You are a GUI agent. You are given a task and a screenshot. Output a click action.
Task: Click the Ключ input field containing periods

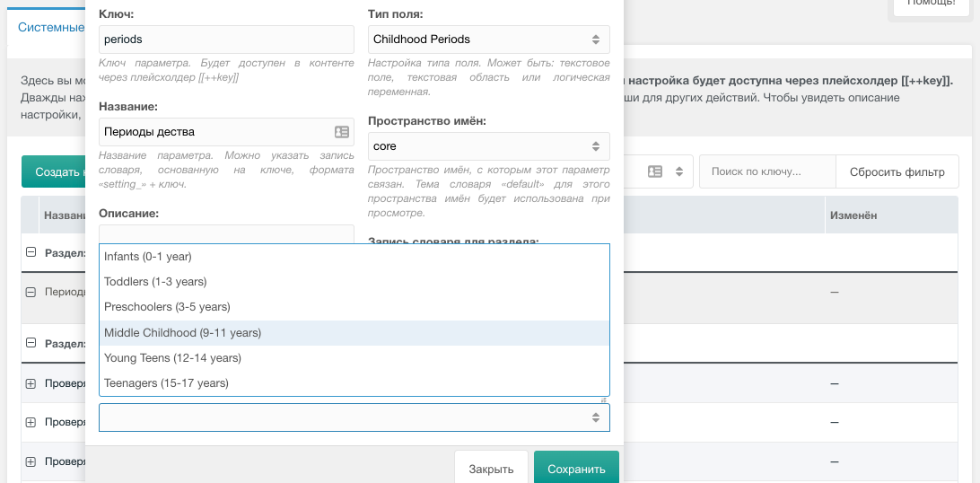tap(226, 40)
